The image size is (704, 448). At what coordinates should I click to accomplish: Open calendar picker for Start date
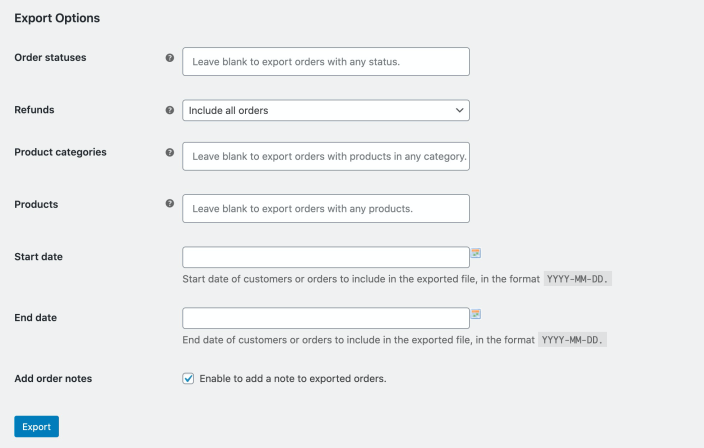point(477,253)
